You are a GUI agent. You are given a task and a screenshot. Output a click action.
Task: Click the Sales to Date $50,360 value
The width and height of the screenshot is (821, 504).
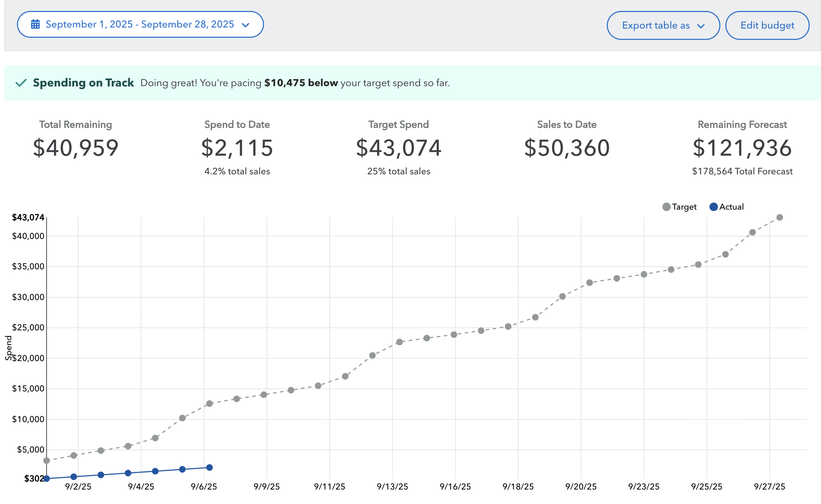tap(567, 148)
